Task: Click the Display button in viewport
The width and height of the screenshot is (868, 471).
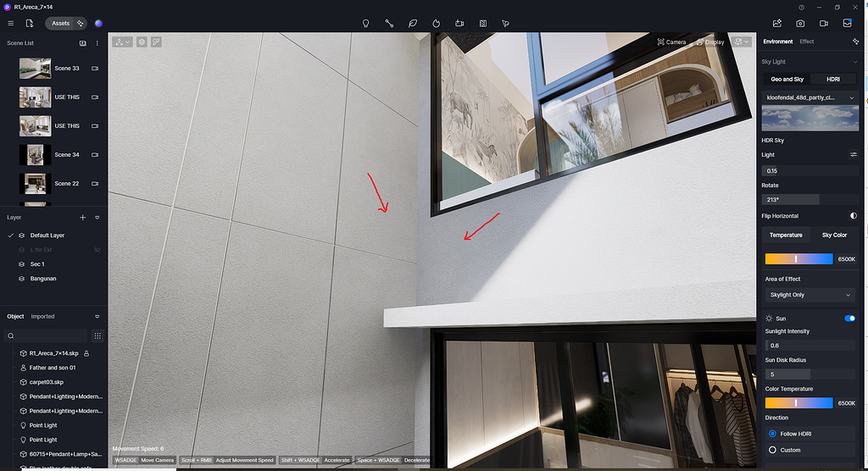Action: pos(710,42)
